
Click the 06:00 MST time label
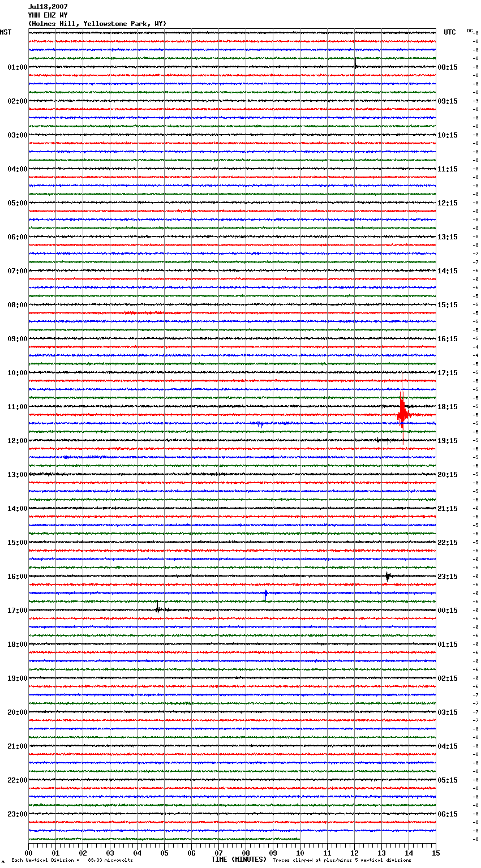(x=17, y=237)
